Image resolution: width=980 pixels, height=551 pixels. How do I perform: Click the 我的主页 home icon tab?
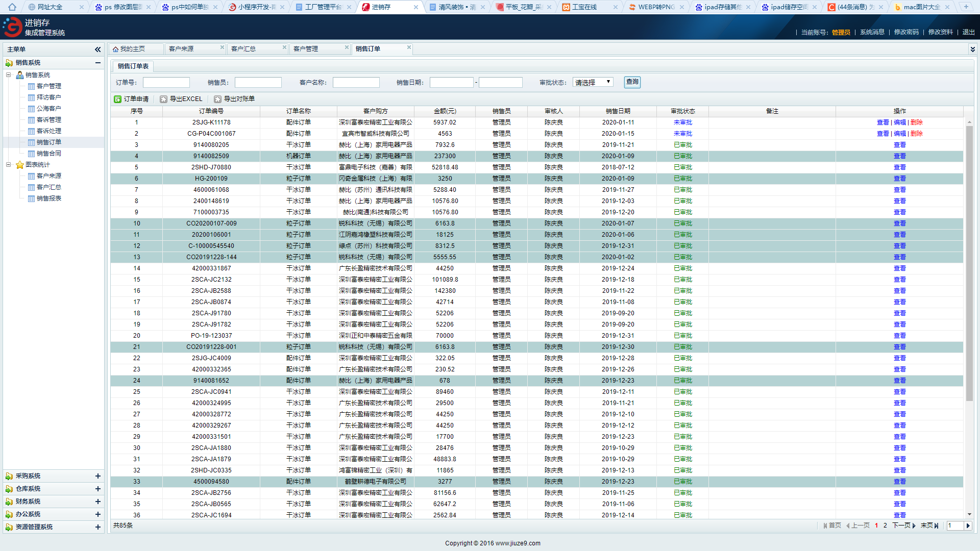(x=116, y=49)
